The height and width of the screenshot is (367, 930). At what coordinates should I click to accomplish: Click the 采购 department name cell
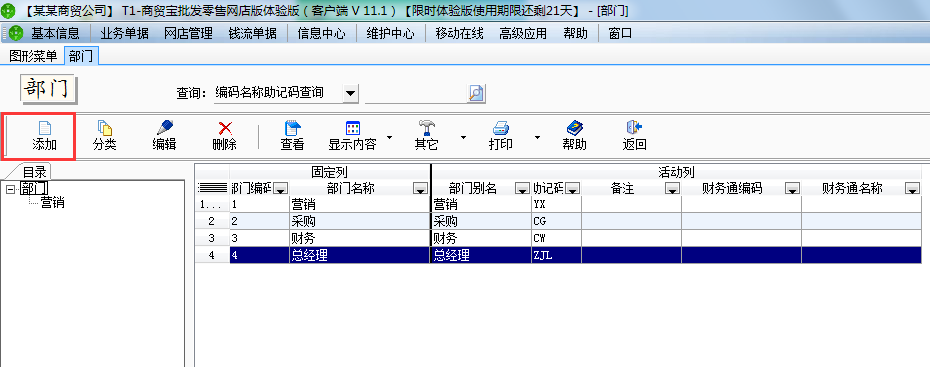click(359, 221)
